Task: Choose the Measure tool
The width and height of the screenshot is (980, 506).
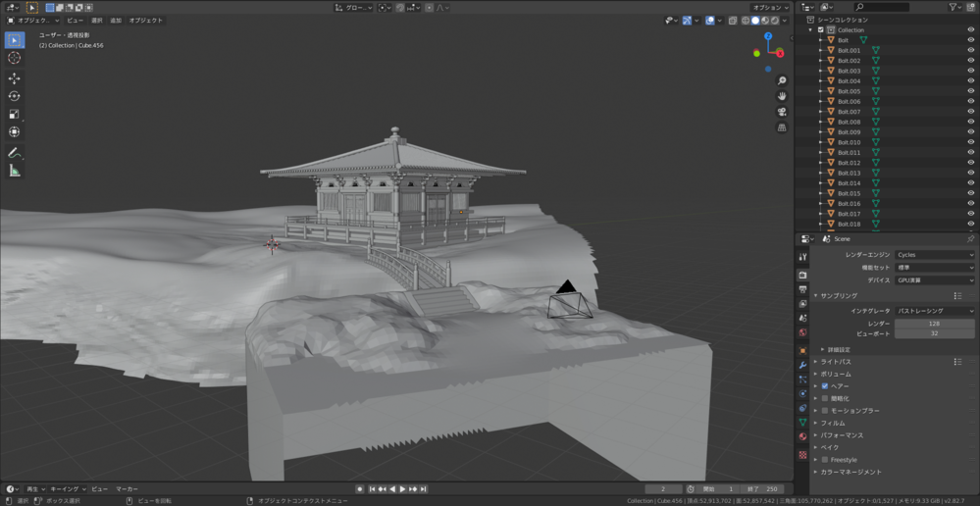Action: tap(14, 171)
